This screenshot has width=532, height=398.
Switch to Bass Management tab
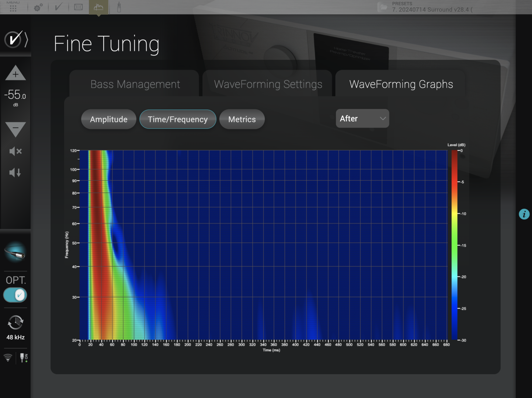(135, 84)
